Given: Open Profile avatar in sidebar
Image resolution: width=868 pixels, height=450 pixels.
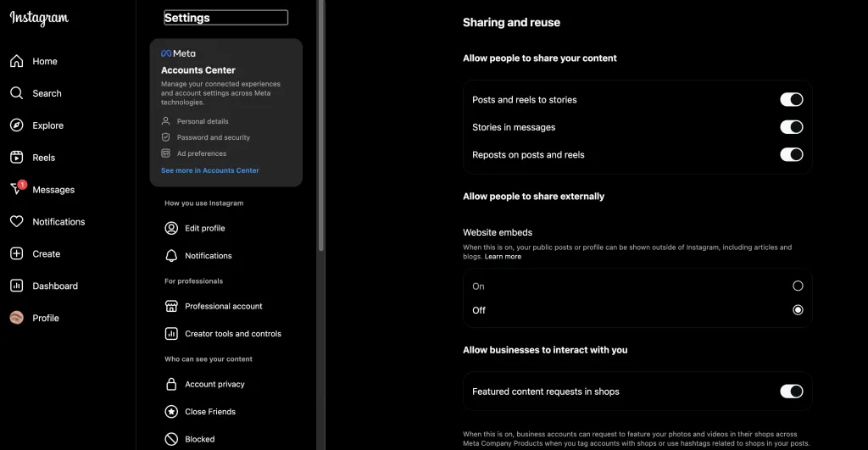Looking at the screenshot, I should pos(17,318).
